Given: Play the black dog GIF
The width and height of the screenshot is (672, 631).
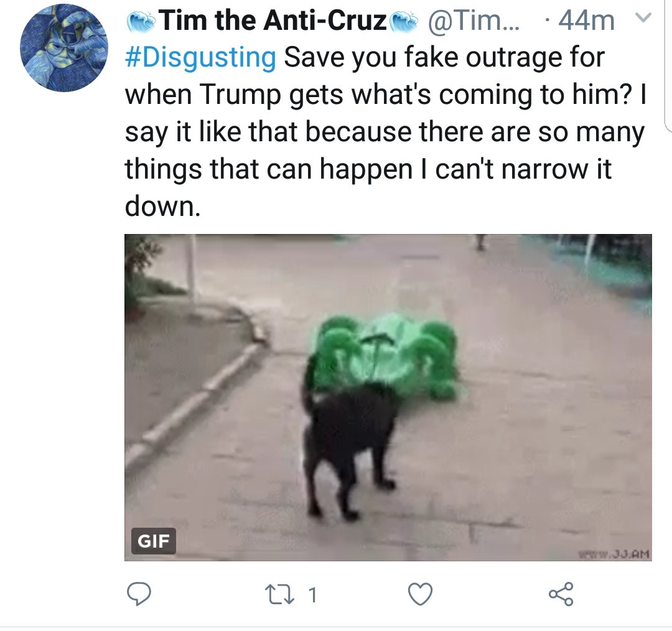Looking at the screenshot, I should (388, 397).
